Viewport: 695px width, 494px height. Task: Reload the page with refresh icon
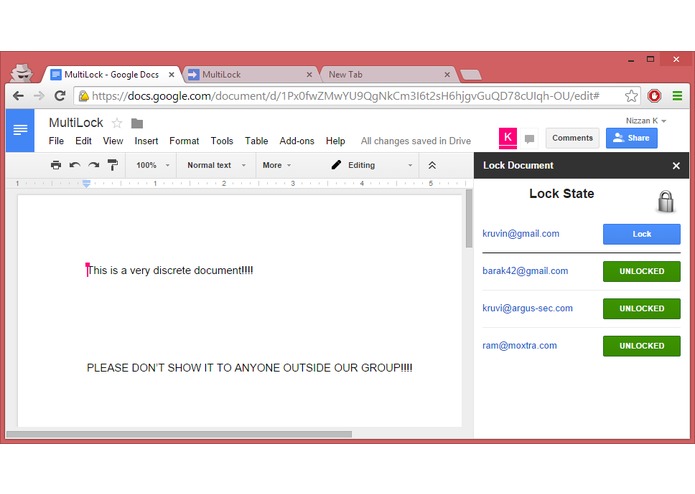point(60,96)
